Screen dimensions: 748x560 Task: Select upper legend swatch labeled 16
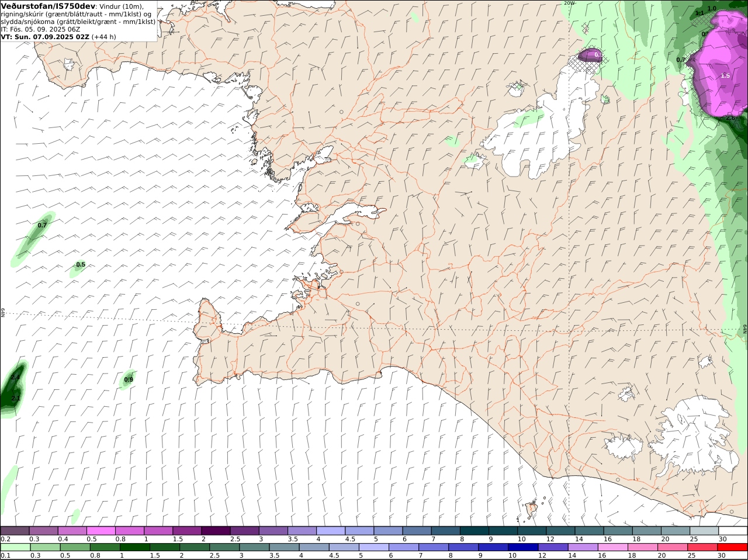pyautogui.click(x=618, y=530)
